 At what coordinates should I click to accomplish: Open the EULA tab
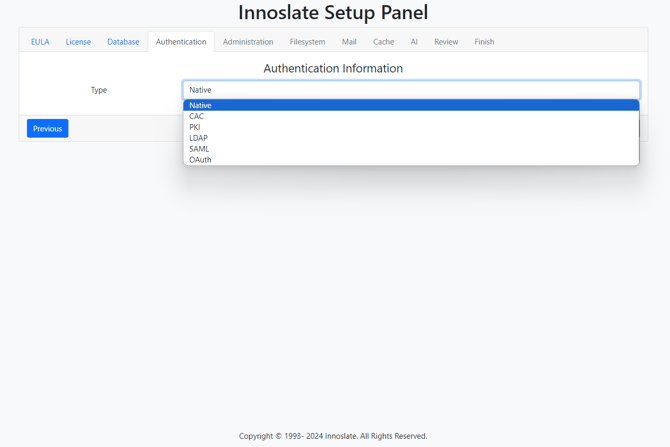40,42
